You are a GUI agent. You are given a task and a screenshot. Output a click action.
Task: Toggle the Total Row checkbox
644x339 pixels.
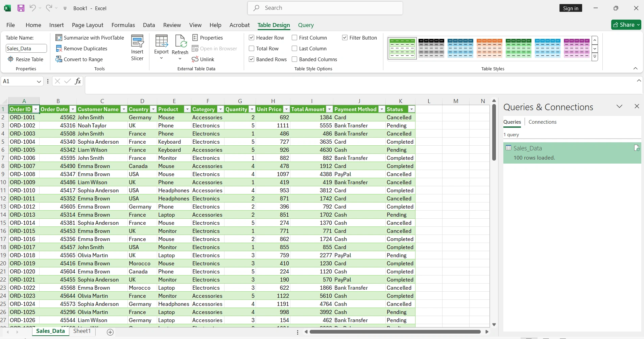click(x=252, y=48)
